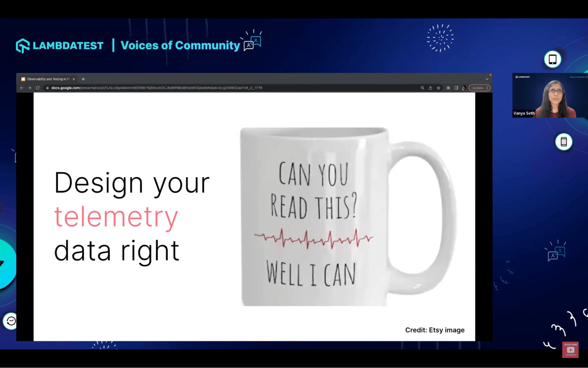Image resolution: width=588 pixels, height=368 pixels.
Task: Click the bookmark star icon in address bar
Action: point(438,88)
